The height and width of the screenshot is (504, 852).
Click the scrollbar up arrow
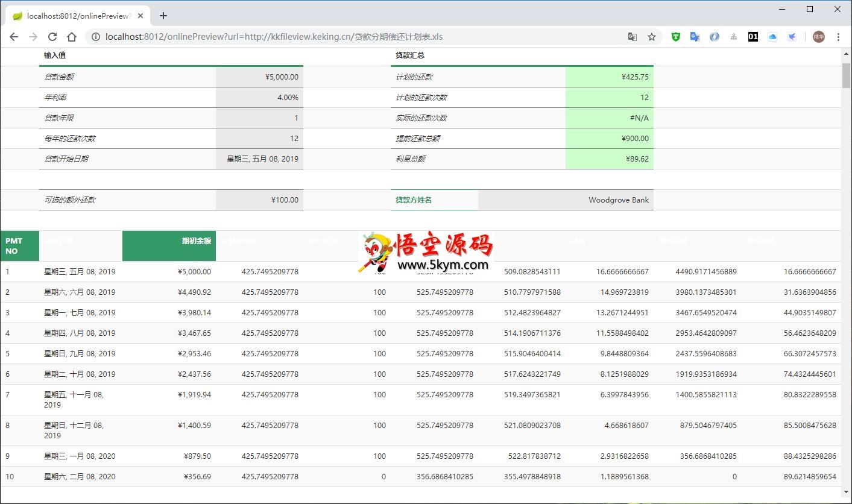pyautogui.click(x=846, y=54)
